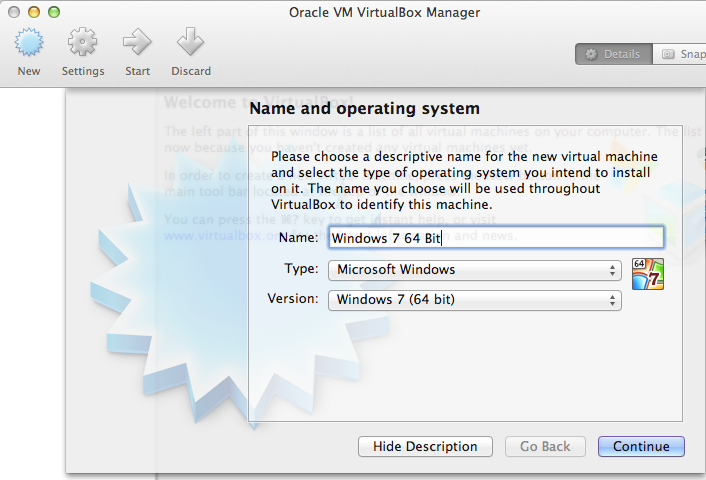Switch to the Details tab
The width and height of the screenshot is (706, 480).
[x=613, y=54]
